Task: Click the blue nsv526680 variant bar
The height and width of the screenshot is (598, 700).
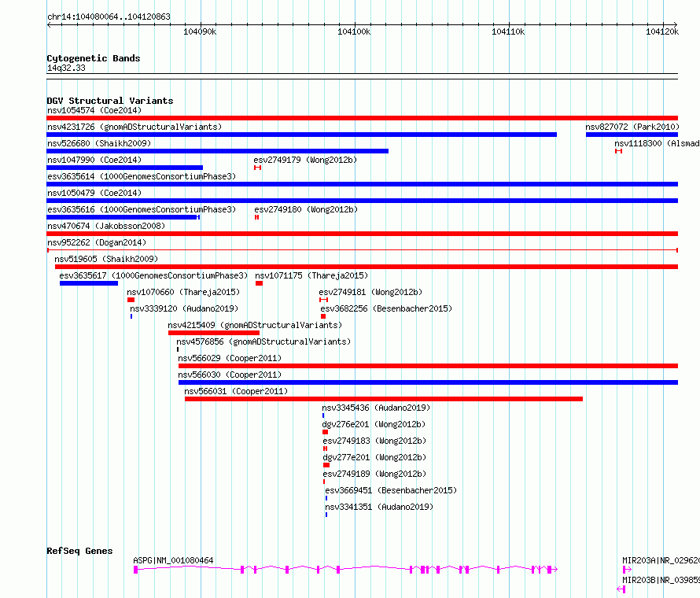Action: coord(217,151)
